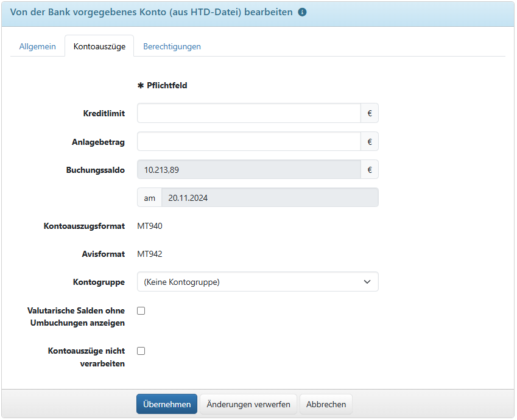Click the Buchungssaldo field showing 10.213,89
The width and height of the screenshot is (517, 420).
coord(249,170)
